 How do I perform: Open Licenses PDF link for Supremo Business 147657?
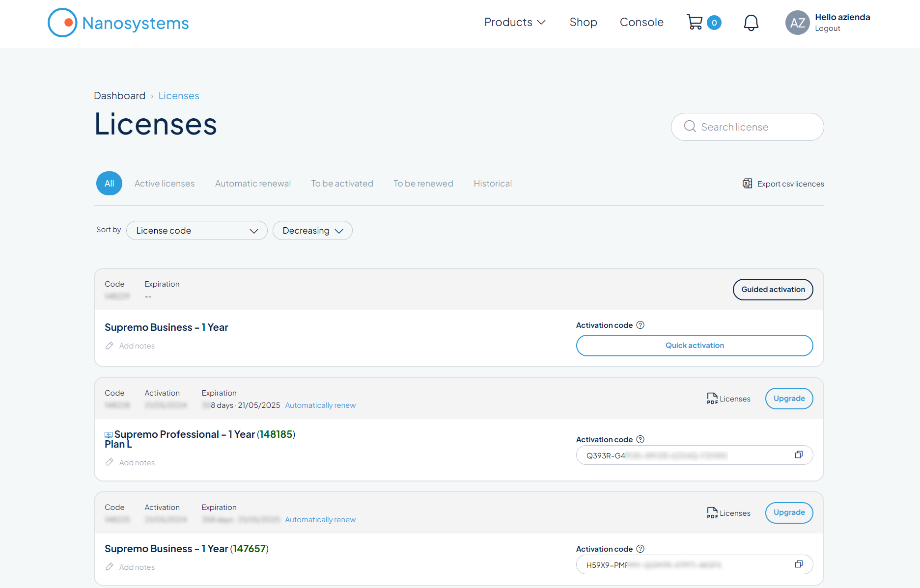point(735,513)
